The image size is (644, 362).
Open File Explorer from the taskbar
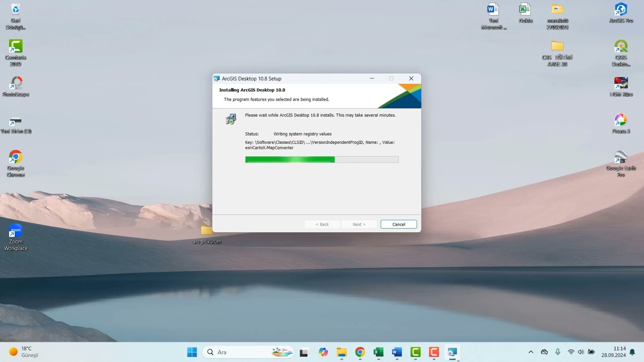tap(342, 352)
